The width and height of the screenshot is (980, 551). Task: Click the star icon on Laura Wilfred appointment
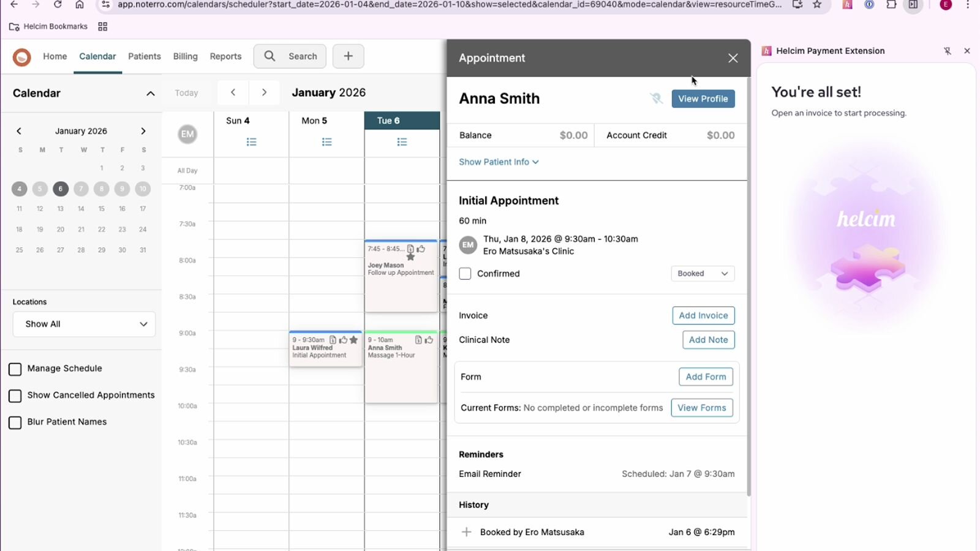click(x=353, y=340)
